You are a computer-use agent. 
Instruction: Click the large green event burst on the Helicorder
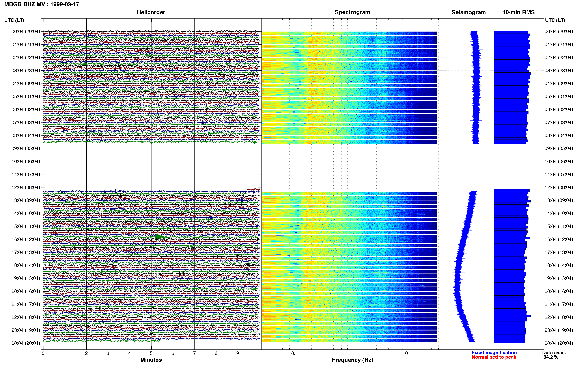[x=159, y=236]
